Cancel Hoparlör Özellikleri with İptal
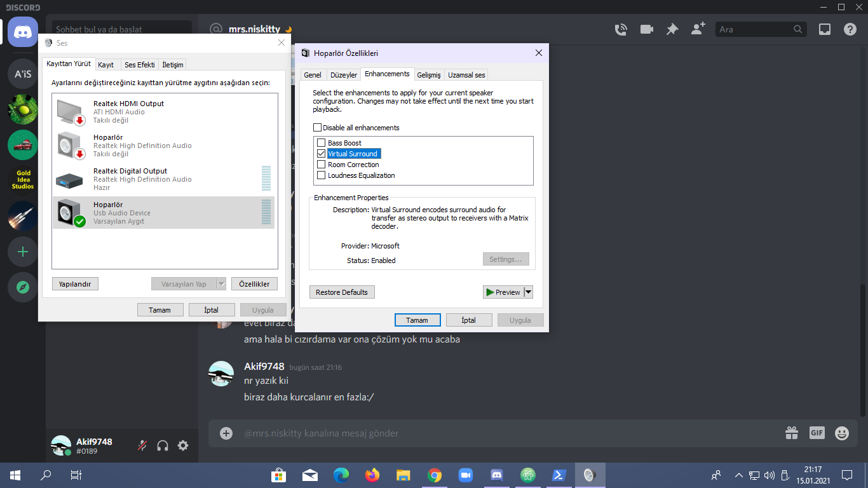This screenshot has height=488, width=868. 469,320
